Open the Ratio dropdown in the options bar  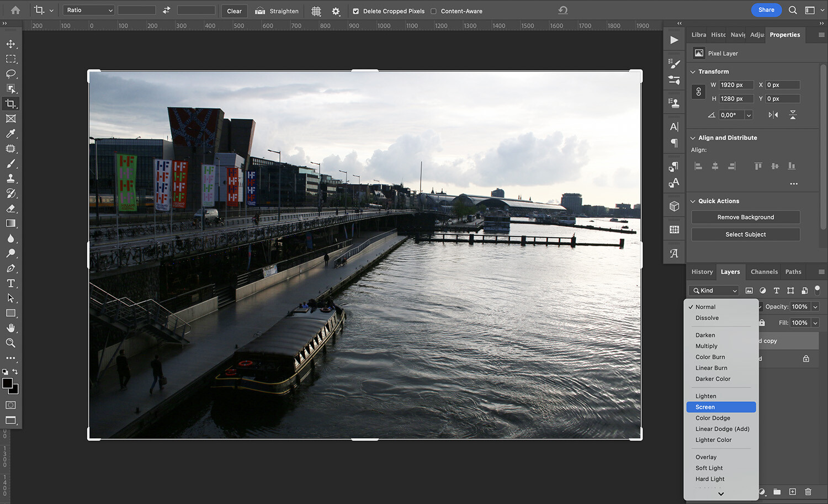click(x=88, y=9)
